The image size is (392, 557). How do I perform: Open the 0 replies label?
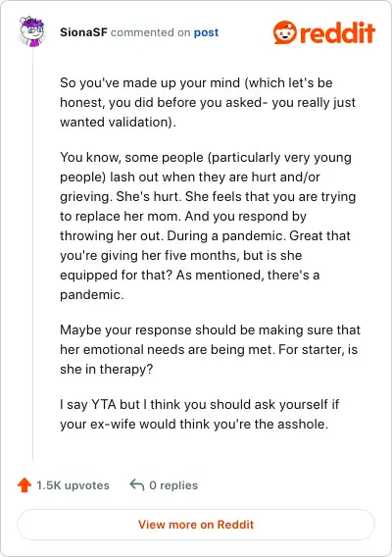tap(173, 485)
